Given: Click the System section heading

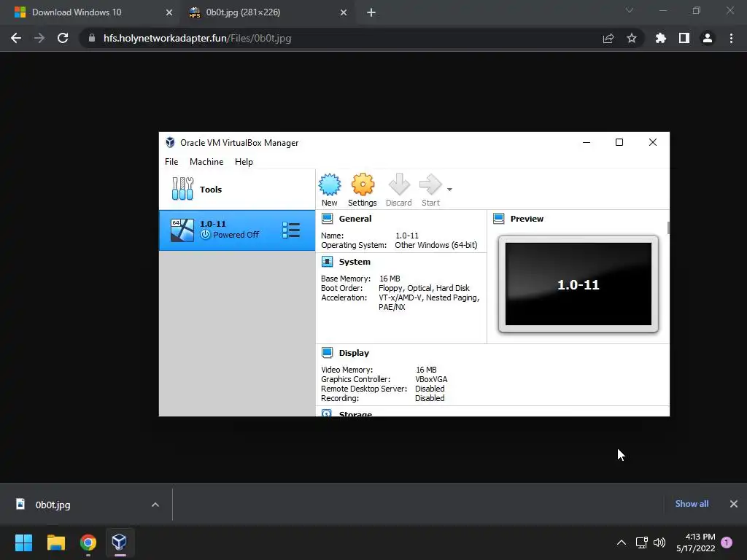Looking at the screenshot, I should click(x=355, y=262).
